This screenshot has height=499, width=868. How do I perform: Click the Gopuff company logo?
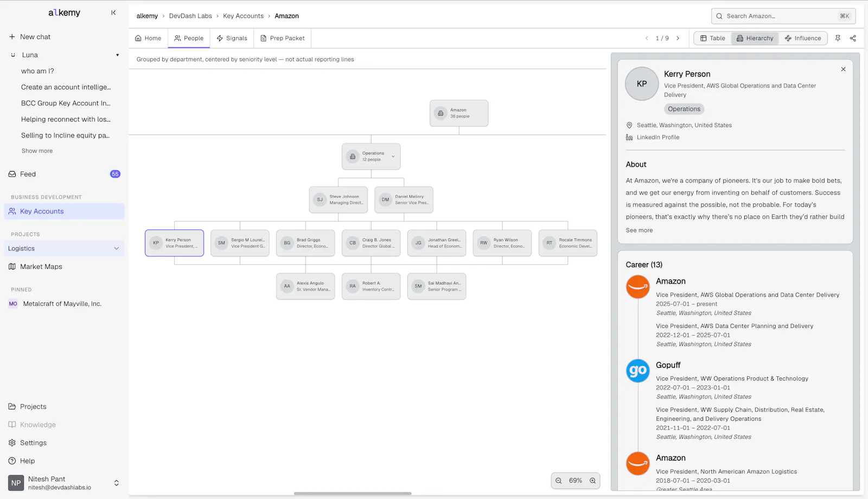tap(638, 371)
